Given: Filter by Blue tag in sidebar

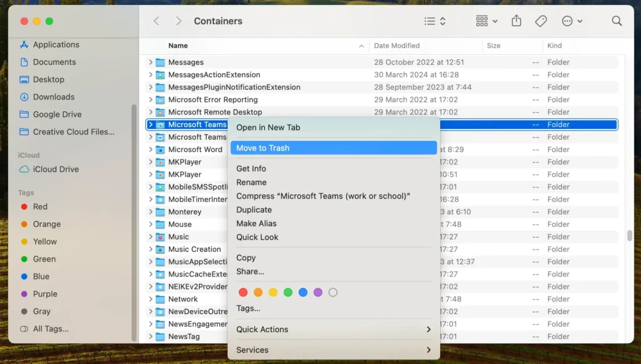Looking at the screenshot, I should 35,276.
